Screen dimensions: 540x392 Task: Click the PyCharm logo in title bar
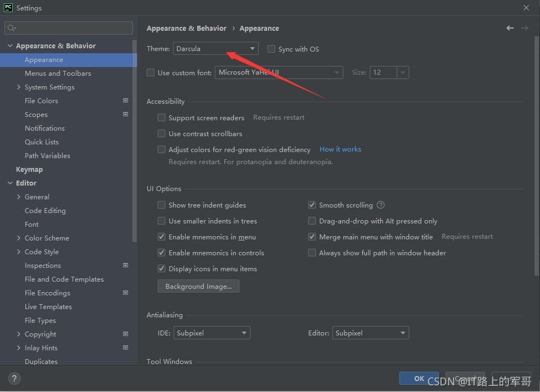tap(8, 8)
